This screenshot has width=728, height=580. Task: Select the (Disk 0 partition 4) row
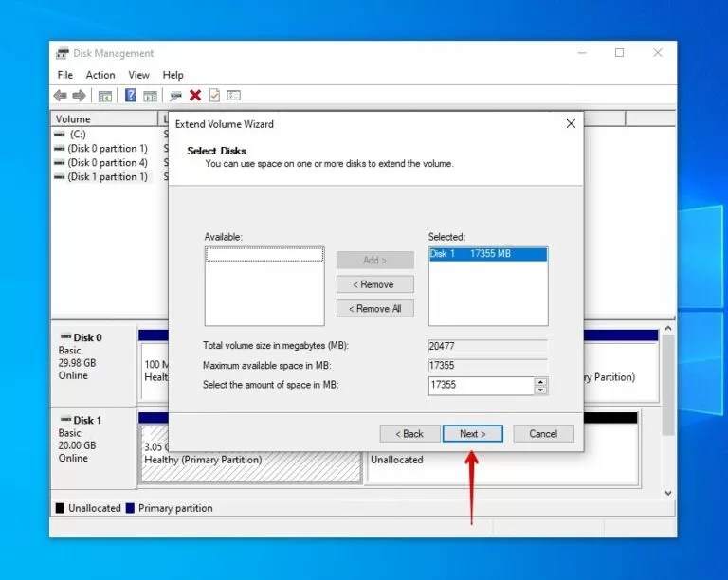click(x=105, y=163)
